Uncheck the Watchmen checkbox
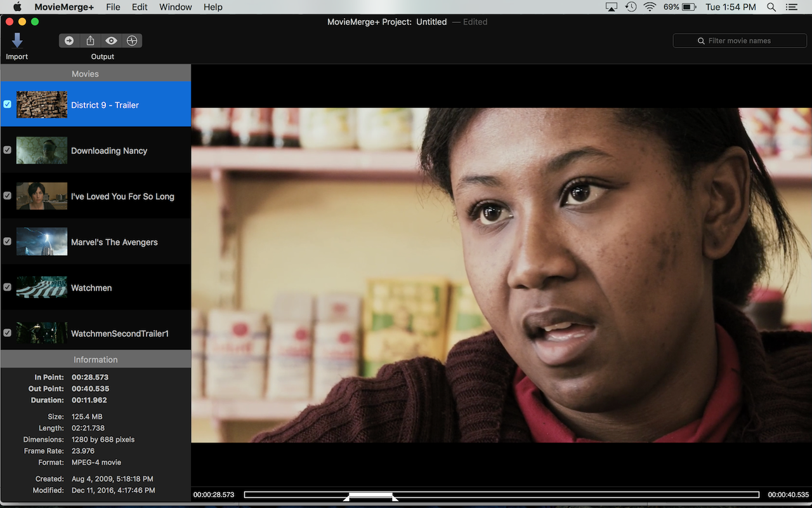 (x=8, y=287)
